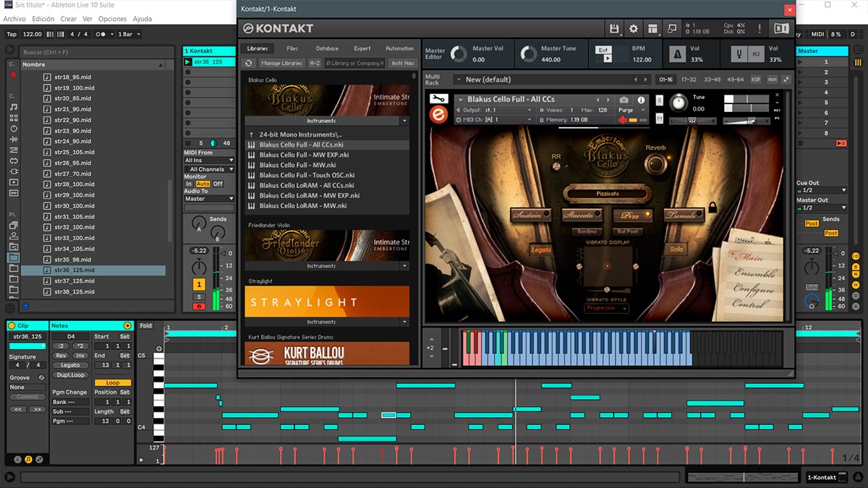The width and height of the screenshot is (868, 488).
Task: Click the play arrow on clip str36_125
Action: (x=188, y=62)
